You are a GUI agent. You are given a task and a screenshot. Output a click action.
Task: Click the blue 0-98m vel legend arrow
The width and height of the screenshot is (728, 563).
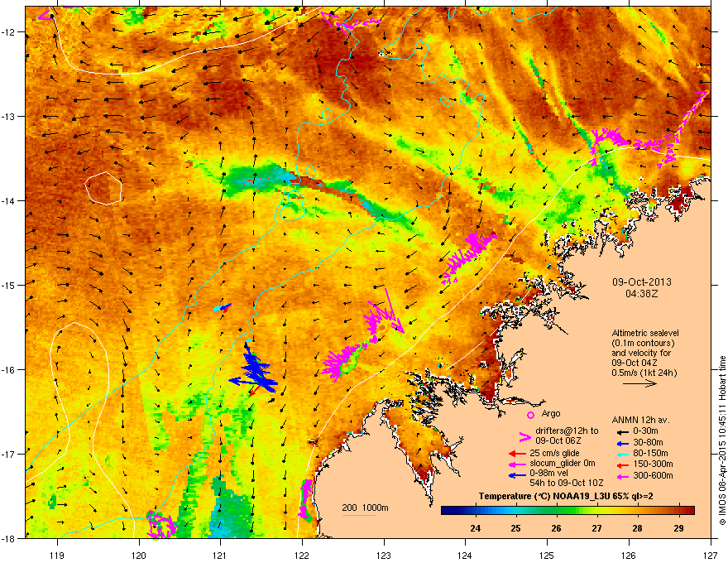click(x=517, y=474)
